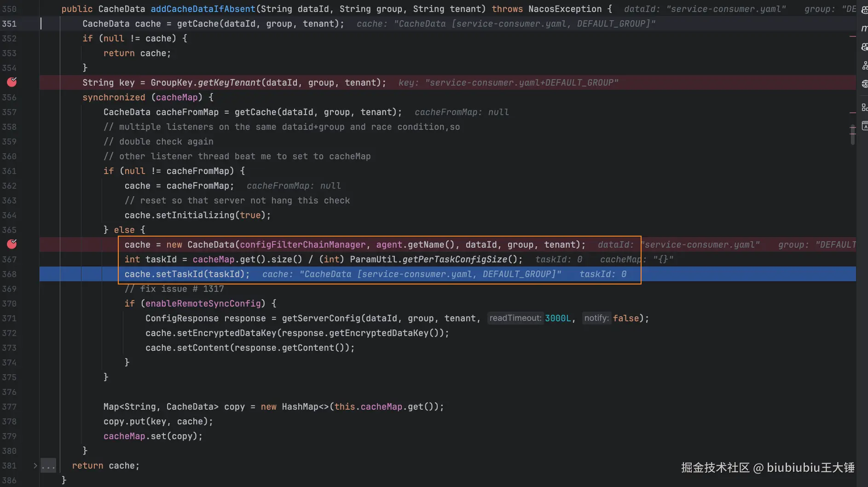Click the 'fix issue # 1317' comment

coord(174,289)
